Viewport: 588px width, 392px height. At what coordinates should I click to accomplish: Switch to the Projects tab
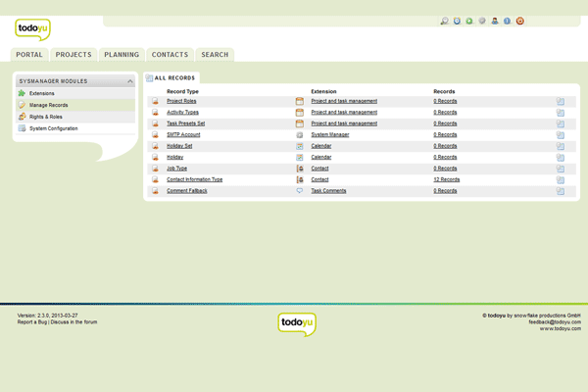73,55
